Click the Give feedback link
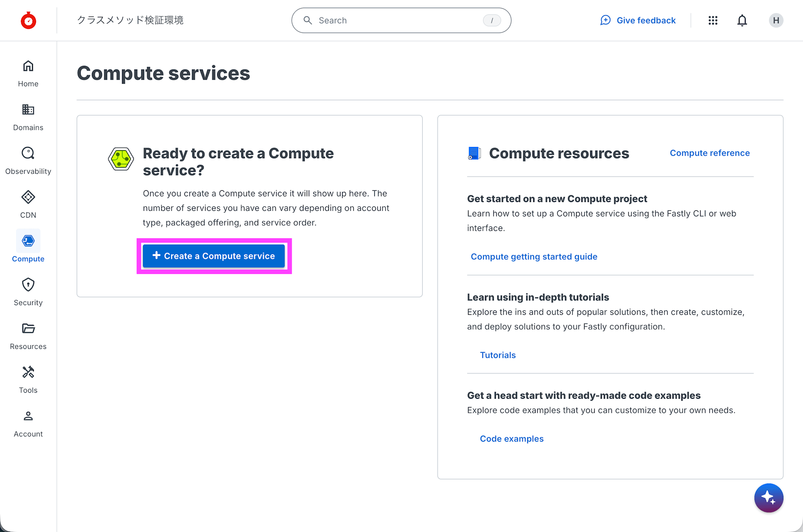This screenshot has width=803, height=532. point(638,20)
